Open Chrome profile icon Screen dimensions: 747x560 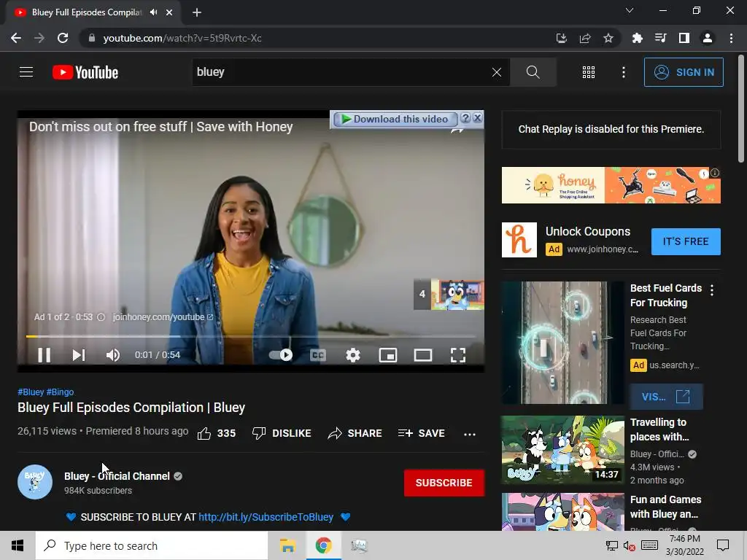[x=707, y=38]
